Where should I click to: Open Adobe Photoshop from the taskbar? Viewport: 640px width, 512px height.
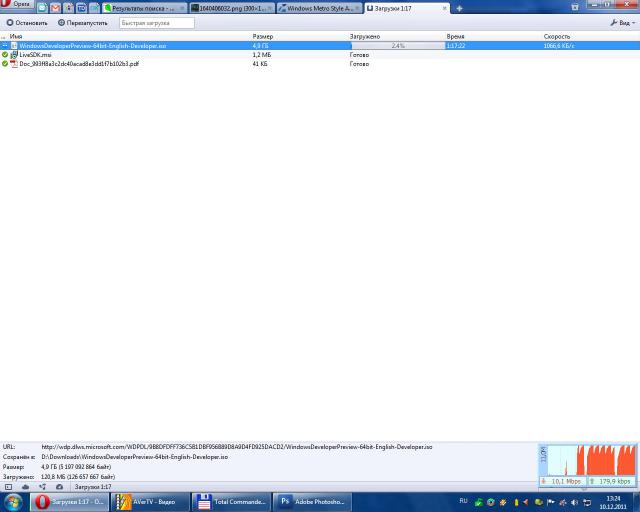[x=312, y=502]
